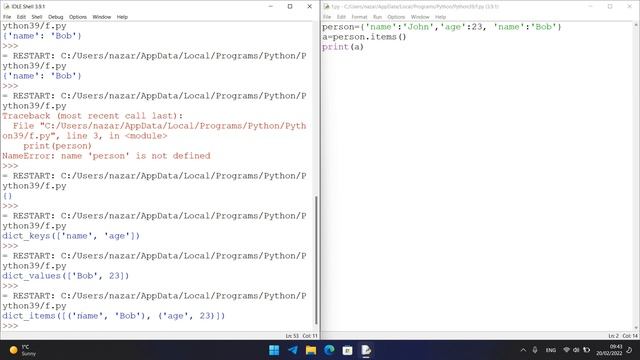
Task: Switch the ENG input language
Action: (x=551, y=350)
